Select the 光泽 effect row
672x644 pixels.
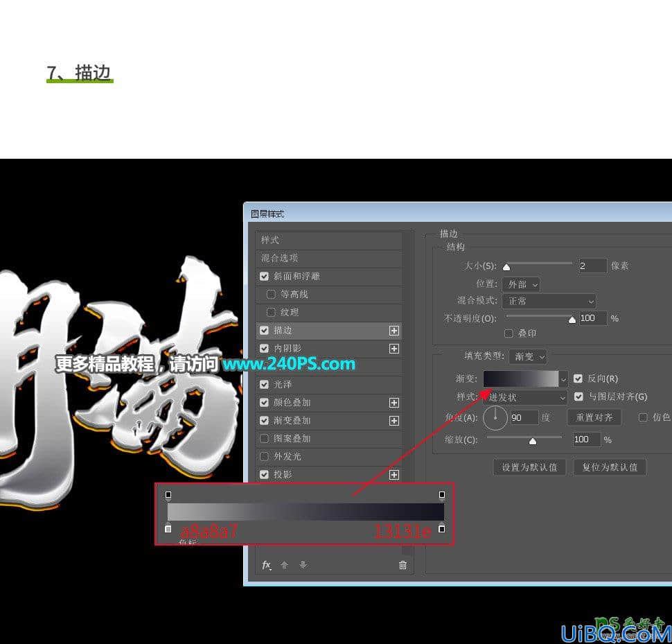[x=328, y=384]
